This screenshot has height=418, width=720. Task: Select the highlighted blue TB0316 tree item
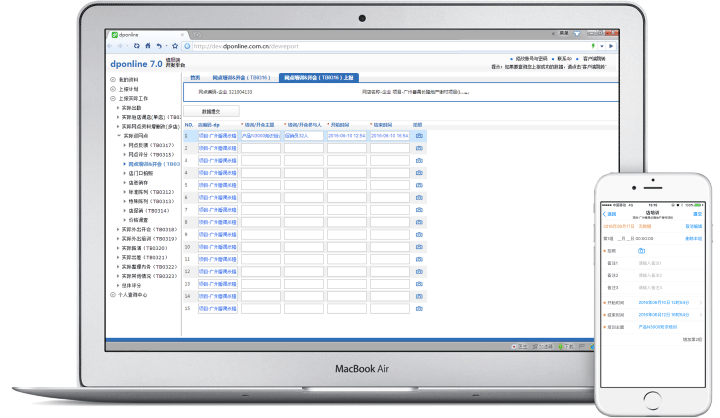[154, 164]
